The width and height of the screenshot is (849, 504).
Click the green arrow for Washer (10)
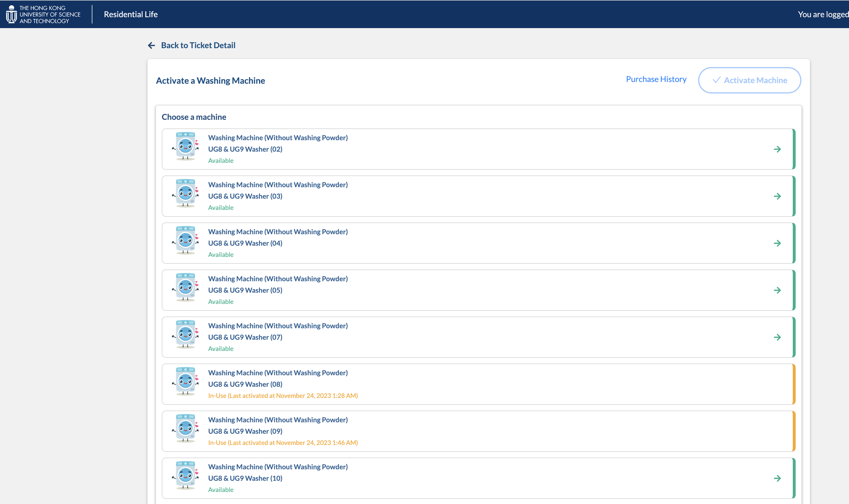tap(778, 478)
